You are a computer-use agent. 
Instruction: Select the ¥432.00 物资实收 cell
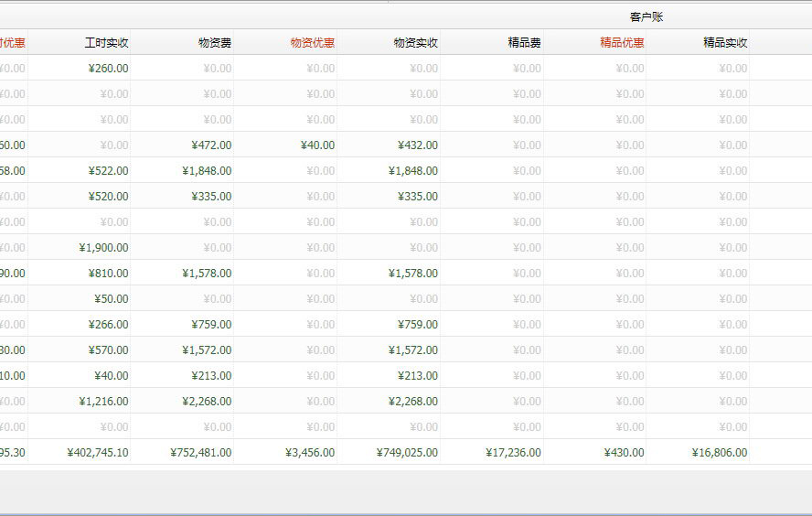point(417,145)
